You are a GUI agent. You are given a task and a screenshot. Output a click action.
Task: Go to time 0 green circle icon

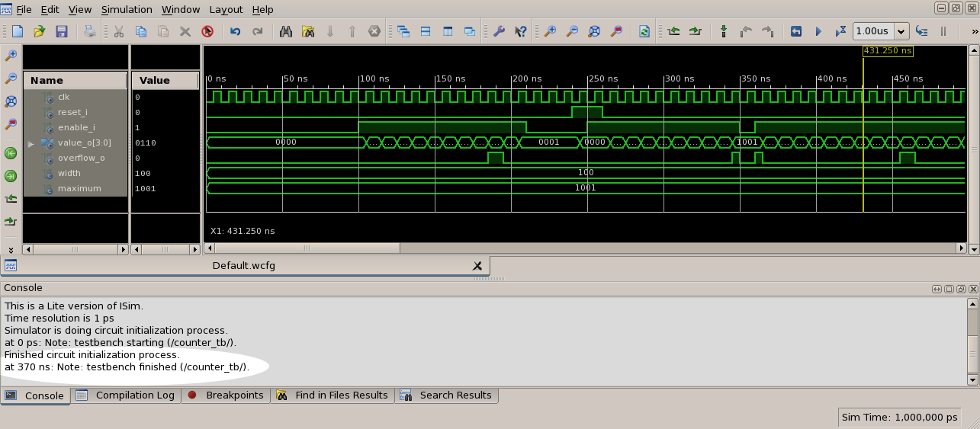11,153
